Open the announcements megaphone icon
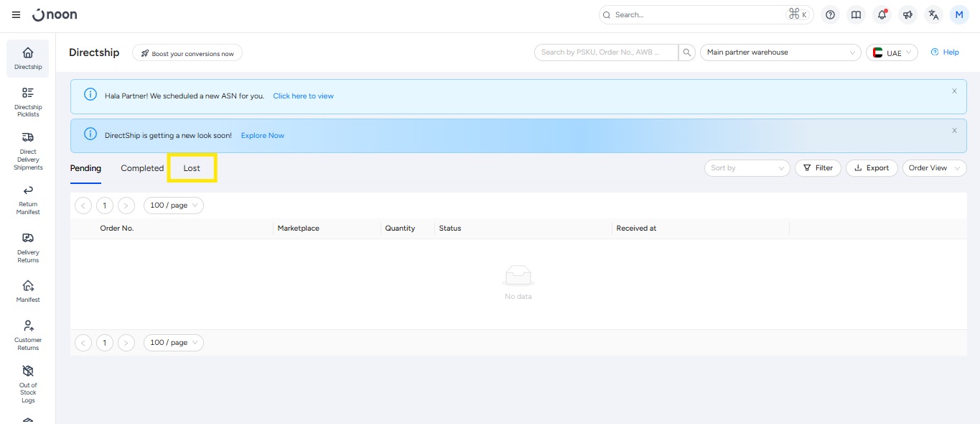Image resolution: width=980 pixels, height=424 pixels. 907,14
